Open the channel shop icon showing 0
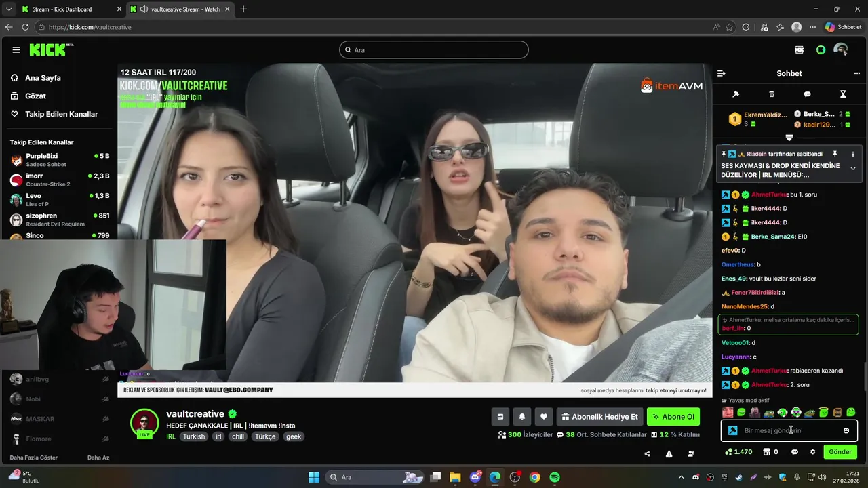Viewport: 868px width, 488px height. pyautogui.click(x=770, y=452)
